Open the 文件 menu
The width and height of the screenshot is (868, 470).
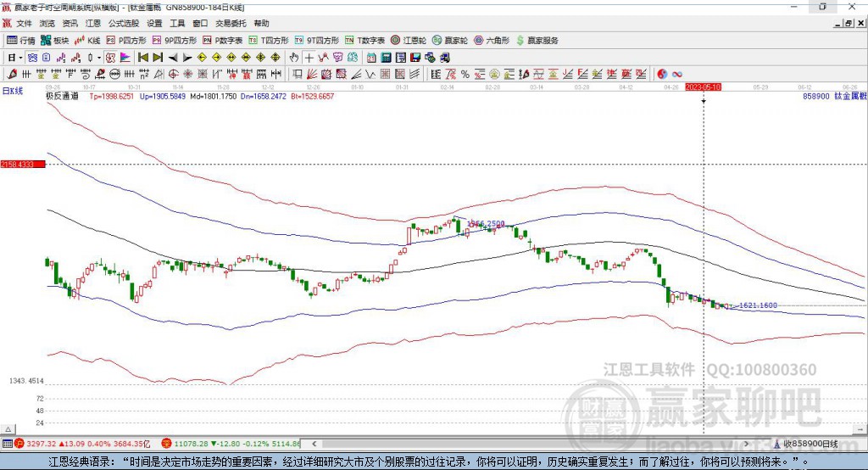click(25, 23)
